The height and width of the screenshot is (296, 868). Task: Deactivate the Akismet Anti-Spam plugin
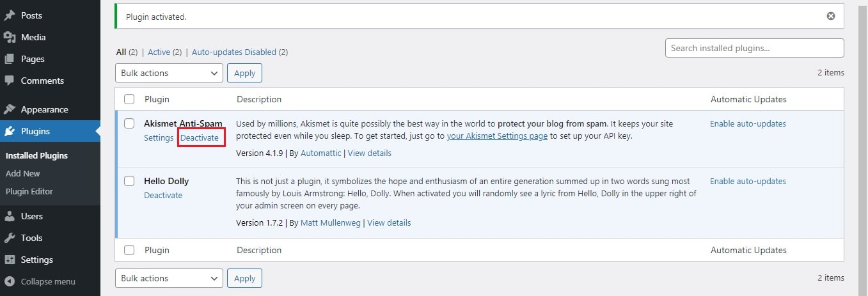[x=200, y=137]
